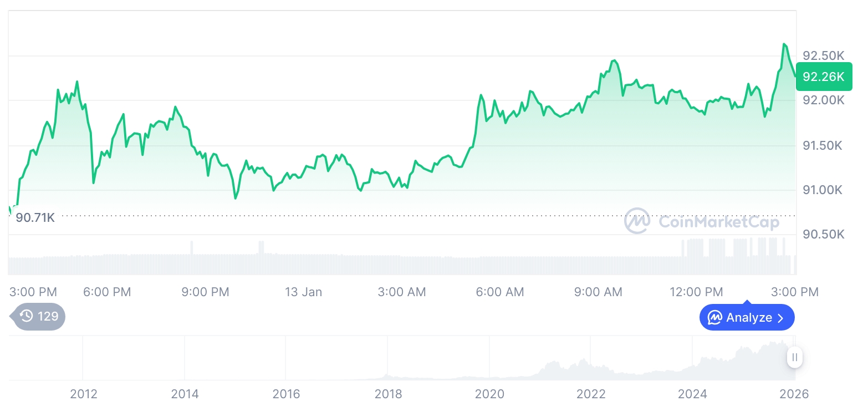Click the 6:00 PM time axis label
868x406 pixels.
(x=107, y=292)
